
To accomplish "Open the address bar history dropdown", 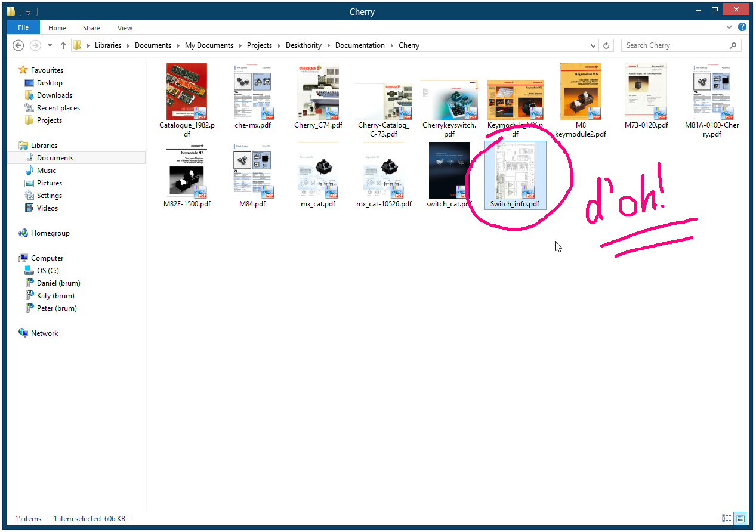I will (x=593, y=45).
